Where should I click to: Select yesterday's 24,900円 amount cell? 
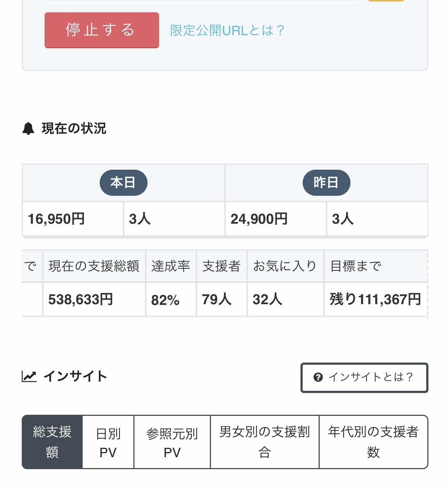coord(259,219)
